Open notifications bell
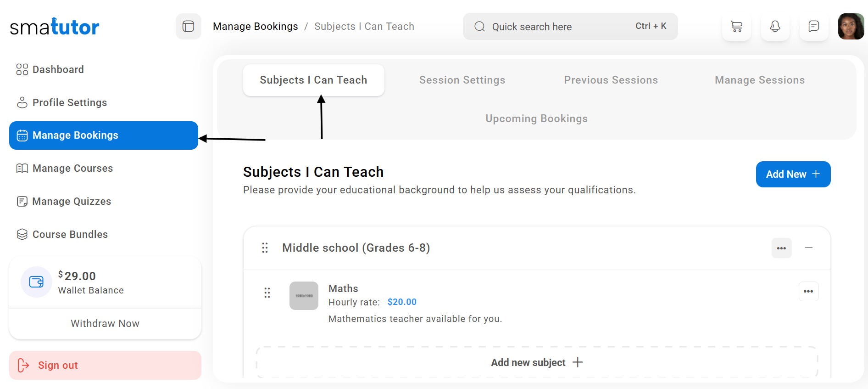868x389 pixels. (775, 26)
